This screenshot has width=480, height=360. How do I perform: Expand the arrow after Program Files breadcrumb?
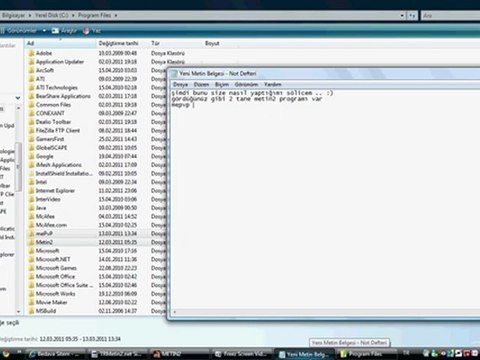click(x=116, y=15)
